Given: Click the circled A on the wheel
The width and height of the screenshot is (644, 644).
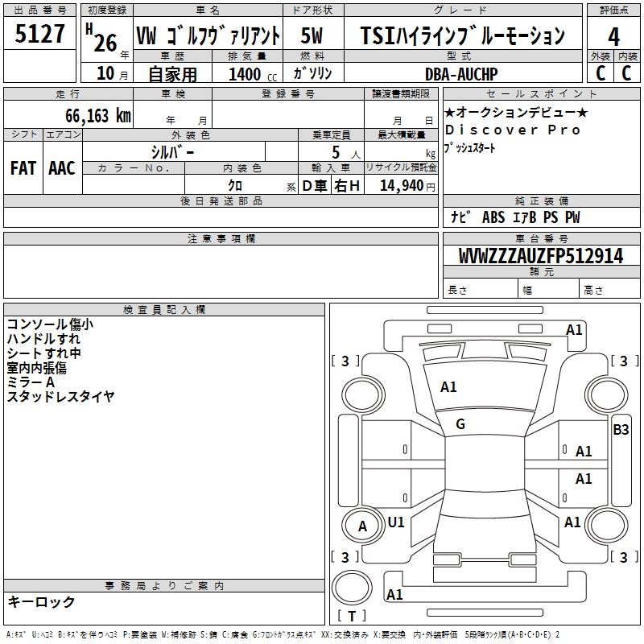Looking at the screenshot, I should click(362, 526).
